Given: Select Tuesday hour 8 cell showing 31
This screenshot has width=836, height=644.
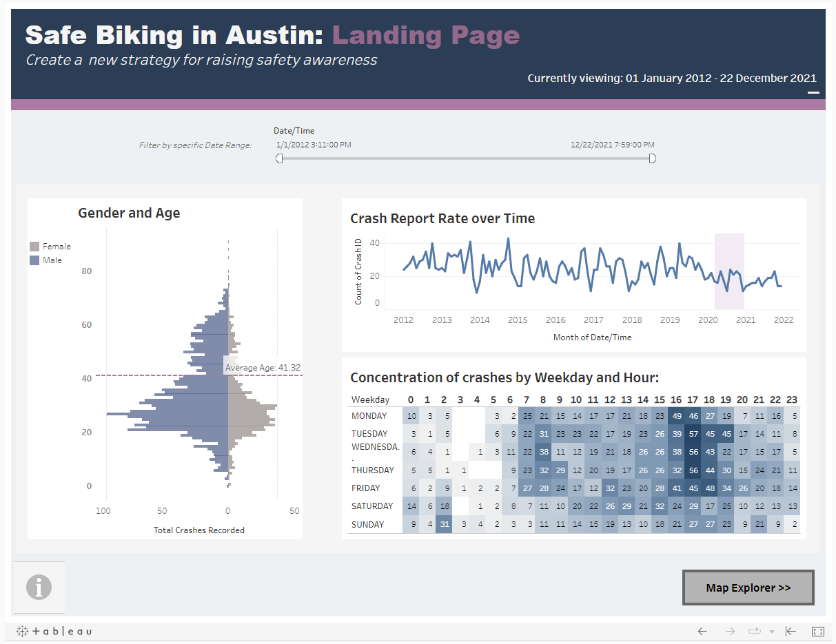Looking at the screenshot, I should (x=544, y=434).
